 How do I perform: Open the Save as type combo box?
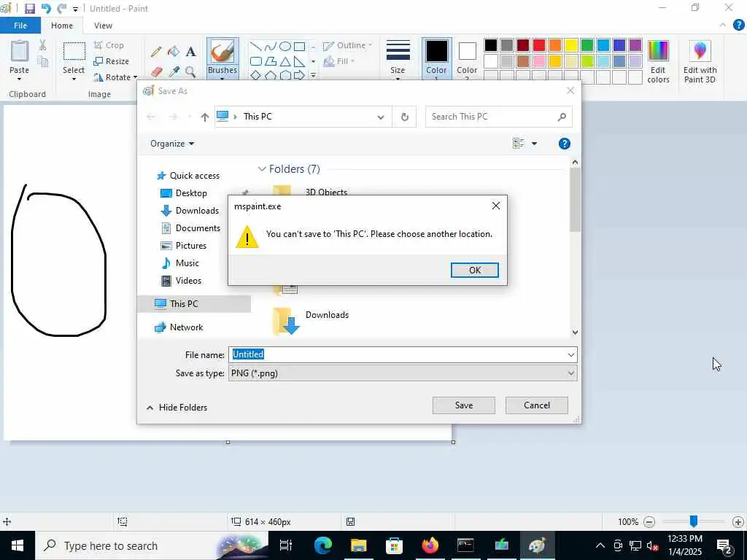(x=403, y=373)
